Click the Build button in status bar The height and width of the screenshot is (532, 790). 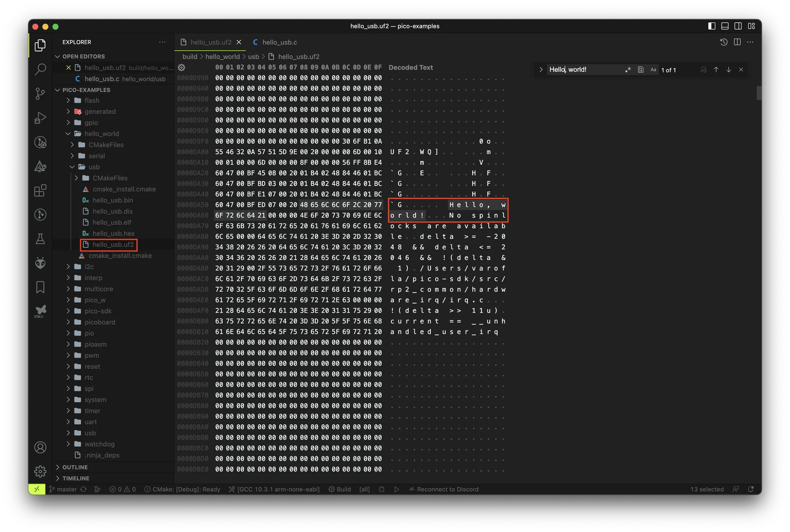[x=339, y=489]
